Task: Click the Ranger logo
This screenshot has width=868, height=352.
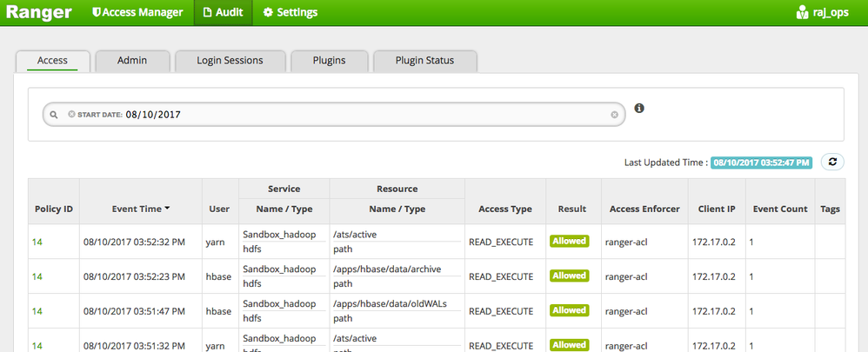Action: (39, 12)
